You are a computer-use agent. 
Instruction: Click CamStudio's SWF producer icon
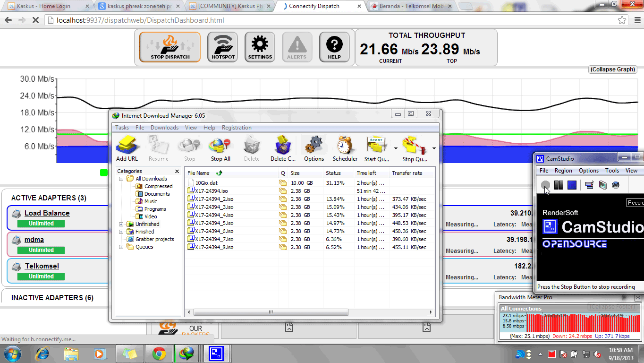tap(615, 185)
